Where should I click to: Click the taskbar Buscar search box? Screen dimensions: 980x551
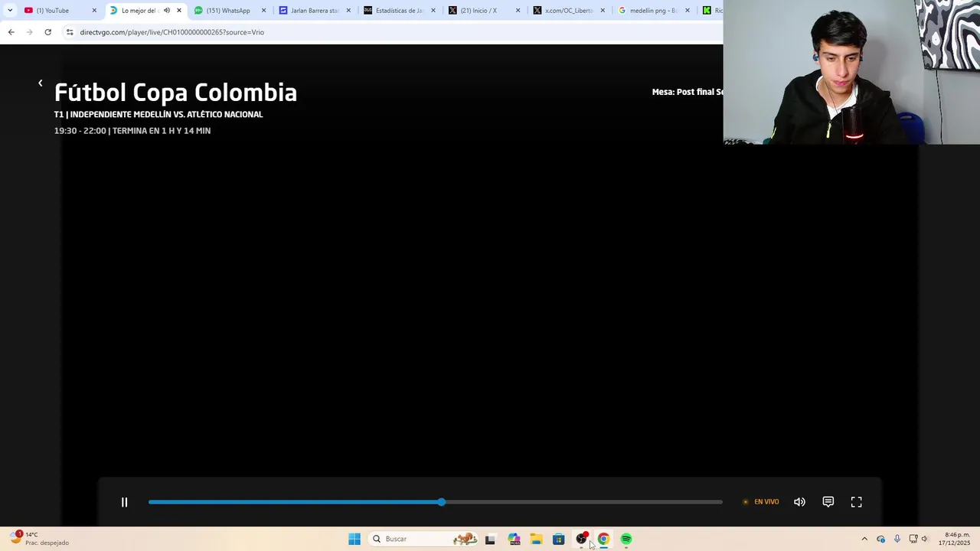[423, 539]
